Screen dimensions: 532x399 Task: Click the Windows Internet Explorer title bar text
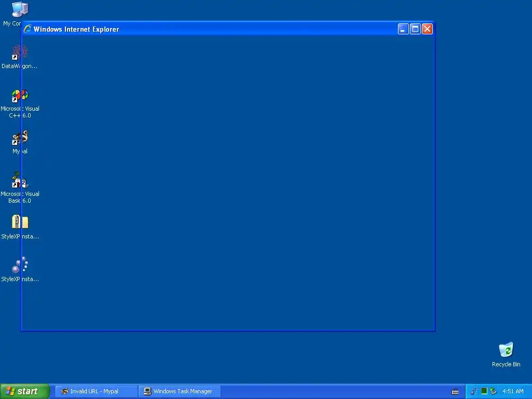tap(76, 29)
